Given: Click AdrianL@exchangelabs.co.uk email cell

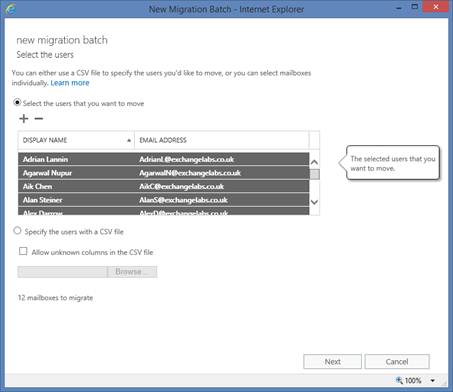Looking at the screenshot, I should (187, 159).
